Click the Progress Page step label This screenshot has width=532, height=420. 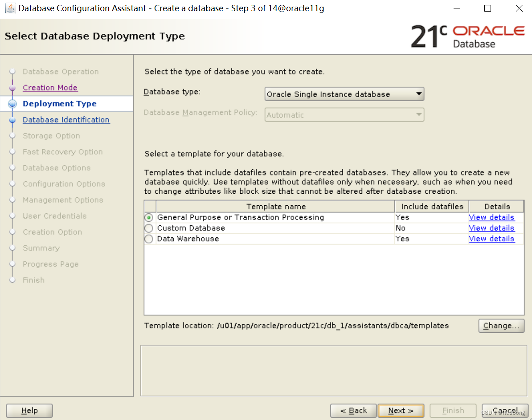tap(50, 264)
